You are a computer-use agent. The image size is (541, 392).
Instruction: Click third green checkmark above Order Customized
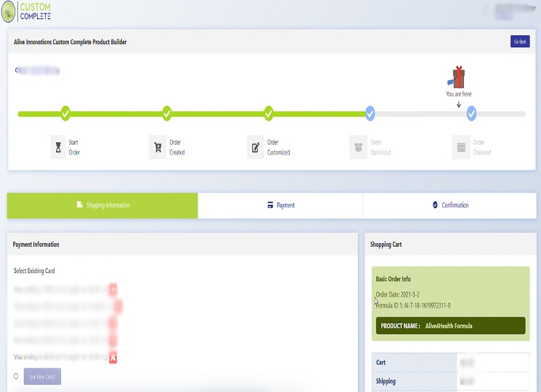point(269,113)
